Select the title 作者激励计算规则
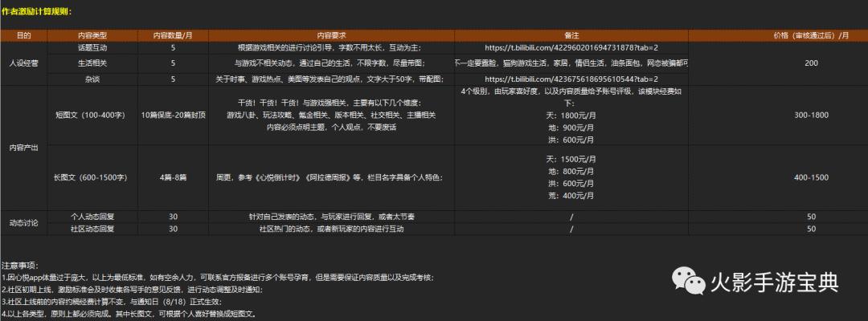 [x=35, y=10]
